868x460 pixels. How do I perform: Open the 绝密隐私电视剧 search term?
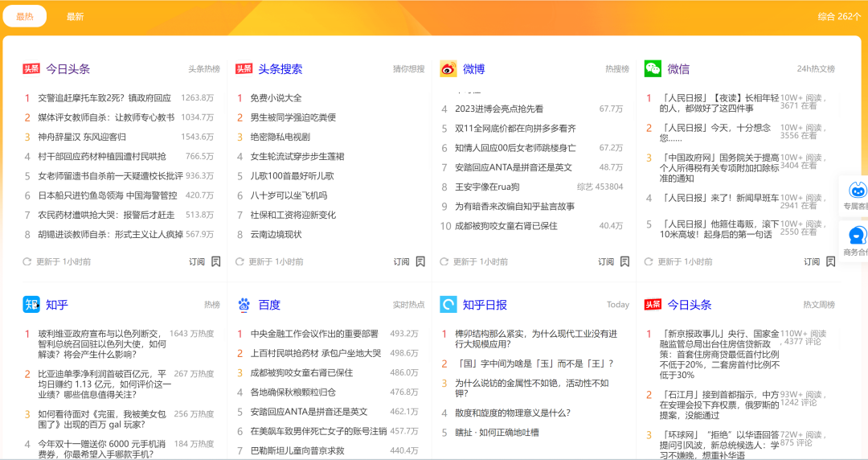(280, 137)
